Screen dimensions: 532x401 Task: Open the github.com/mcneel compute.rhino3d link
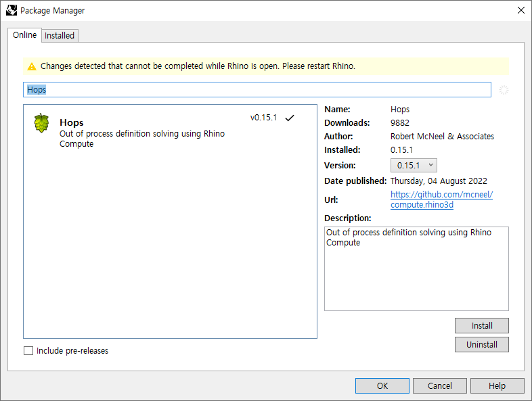tap(441, 199)
